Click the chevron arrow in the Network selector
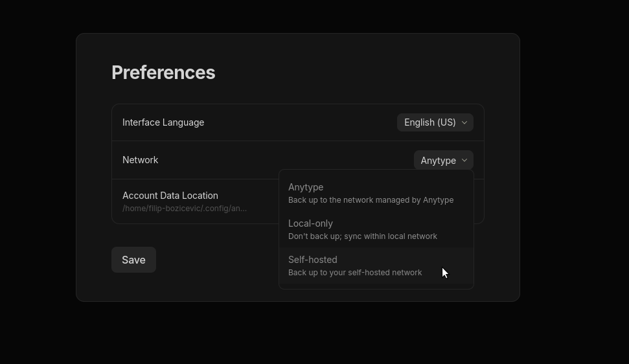The width and height of the screenshot is (629, 364). (464, 161)
